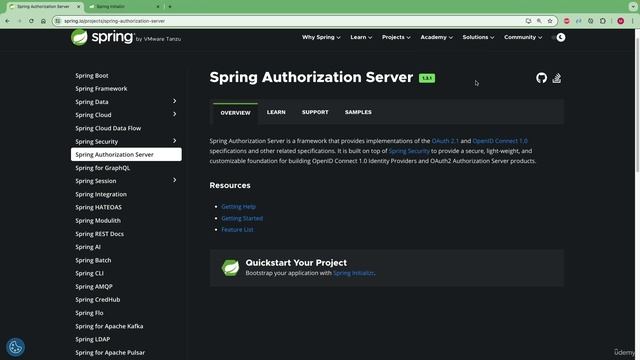Expand the Projects navigation menu

click(x=396, y=37)
